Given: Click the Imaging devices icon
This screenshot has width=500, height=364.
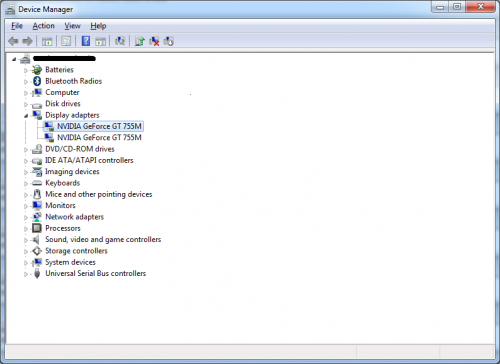Looking at the screenshot, I should (37, 172).
